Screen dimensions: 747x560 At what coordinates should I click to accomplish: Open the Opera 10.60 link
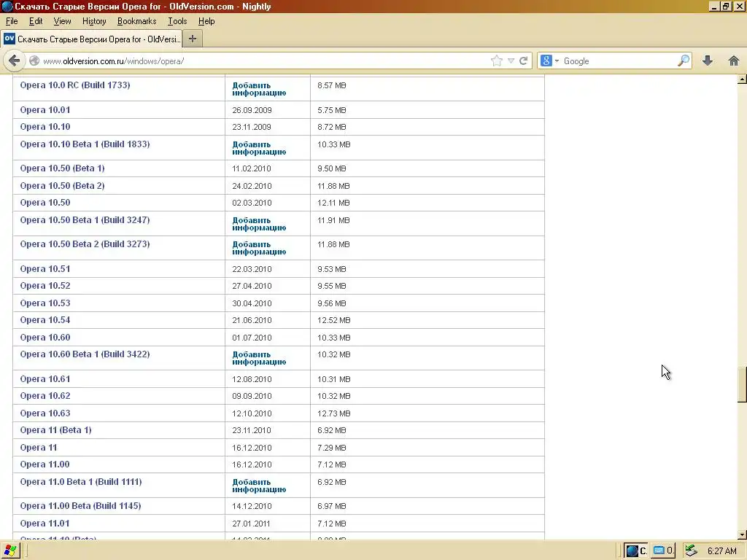[44, 337]
